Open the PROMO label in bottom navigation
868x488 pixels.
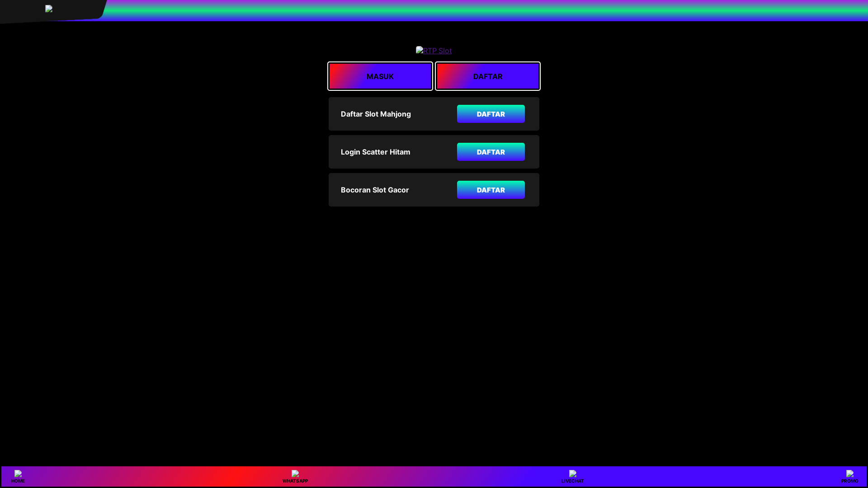coord(850,481)
